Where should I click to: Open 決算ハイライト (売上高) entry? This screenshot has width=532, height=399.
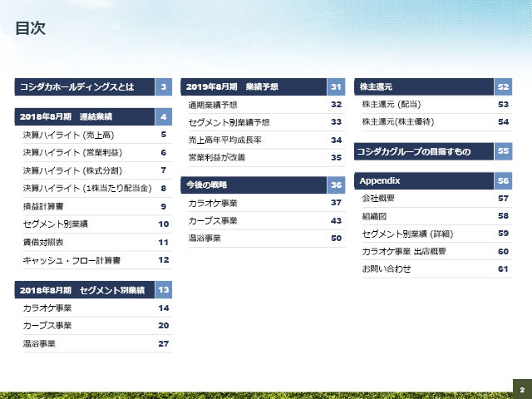pos(97,135)
